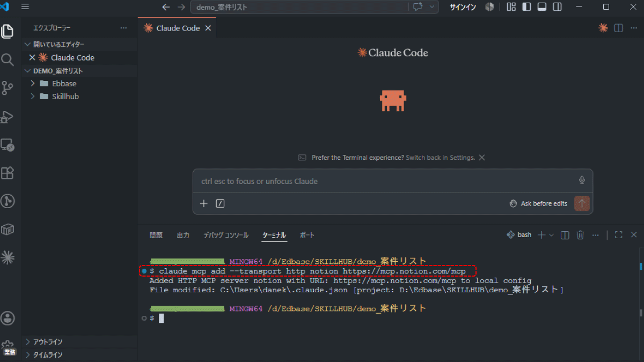This screenshot has height=362, width=644.
Task: Toggle the secondary side bar visibility
Action: (x=558, y=7)
